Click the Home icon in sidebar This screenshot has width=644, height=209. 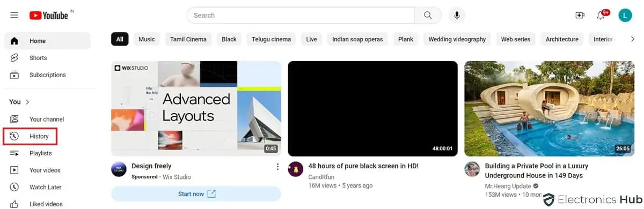click(x=14, y=41)
